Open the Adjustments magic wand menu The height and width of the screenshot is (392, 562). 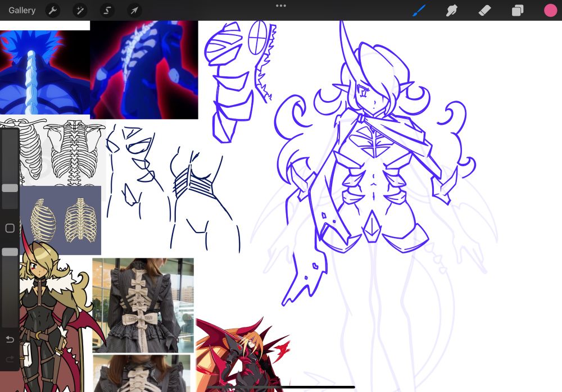coord(80,11)
